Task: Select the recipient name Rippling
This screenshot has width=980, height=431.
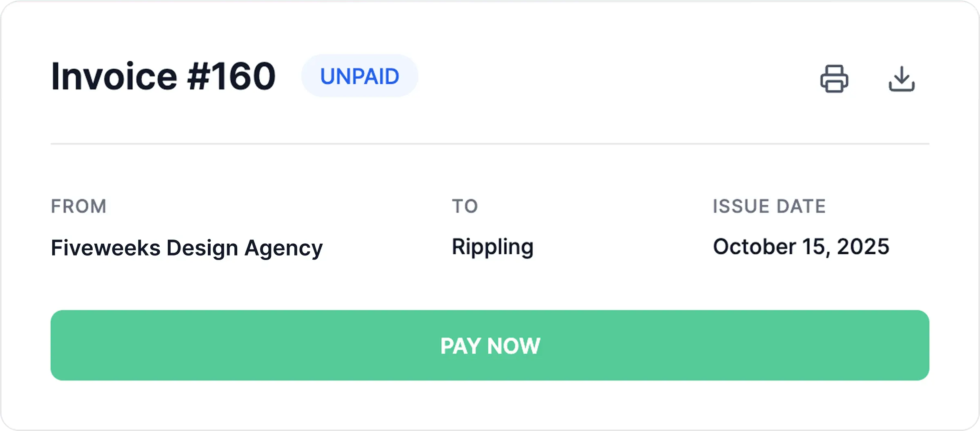Action: [492, 247]
